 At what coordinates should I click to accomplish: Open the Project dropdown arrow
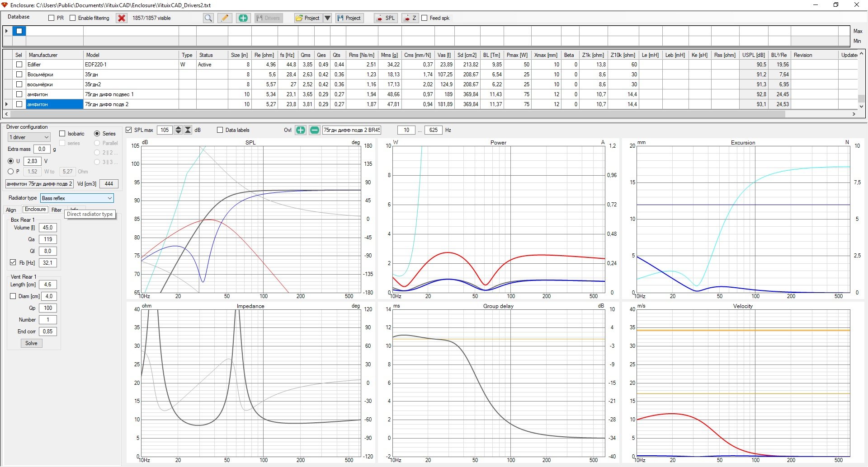click(328, 18)
